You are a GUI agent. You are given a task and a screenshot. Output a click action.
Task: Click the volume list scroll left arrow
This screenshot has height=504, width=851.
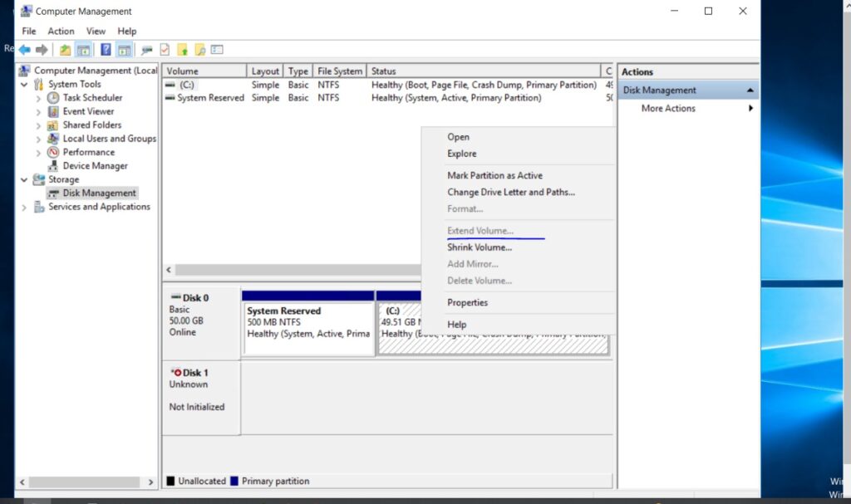[169, 270]
